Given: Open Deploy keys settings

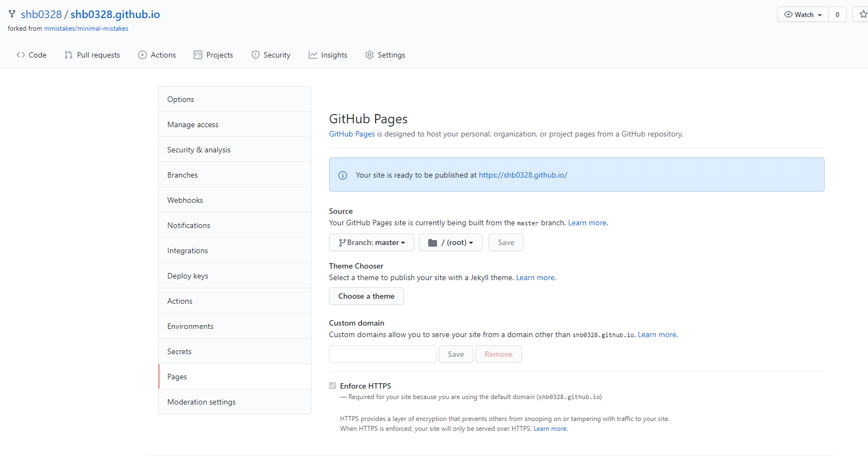Looking at the screenshot, I should 235,276.
